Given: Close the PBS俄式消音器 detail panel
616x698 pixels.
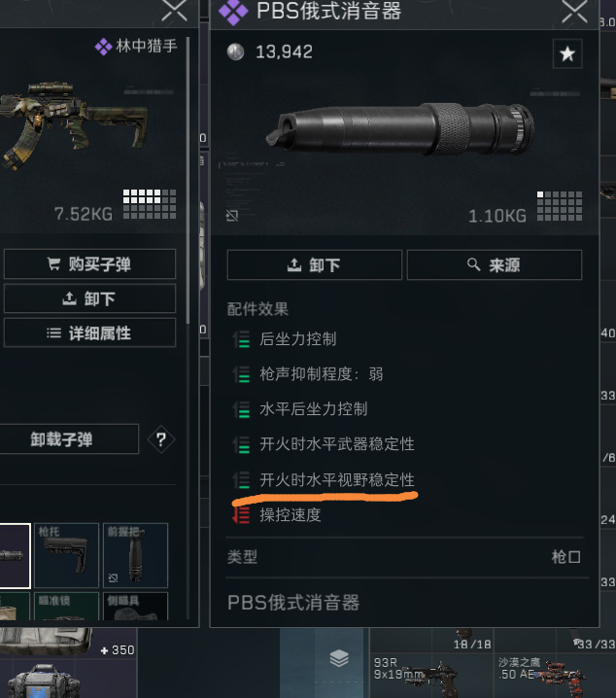Looking at the screenshot, I should pos(574,11).
